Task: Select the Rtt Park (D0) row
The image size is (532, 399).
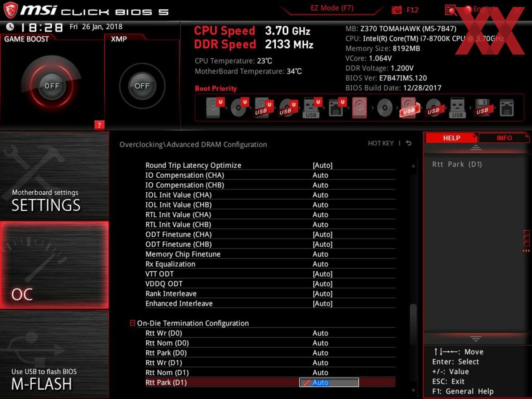Action: pyautogui.click(x=270, y=352)
